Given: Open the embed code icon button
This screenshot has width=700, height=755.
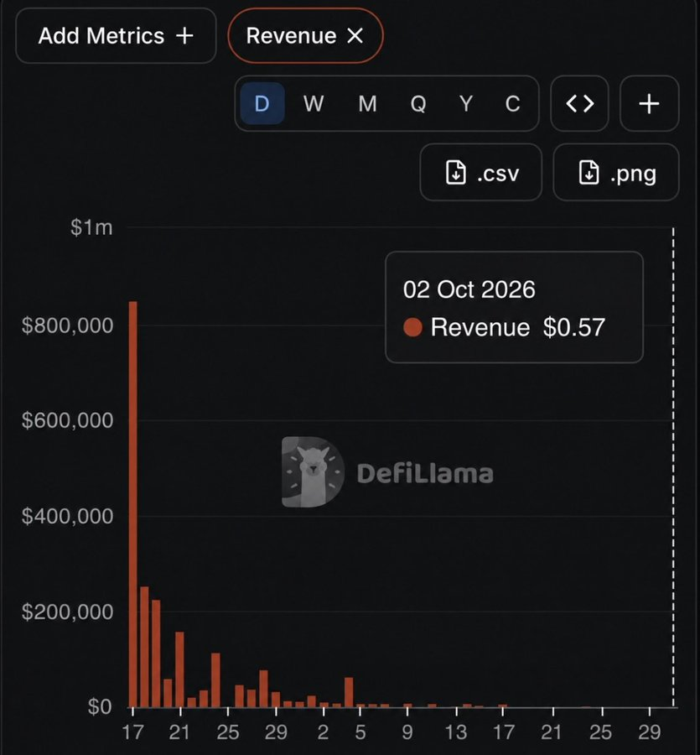Looking at the screenshot, I should 580,103.
